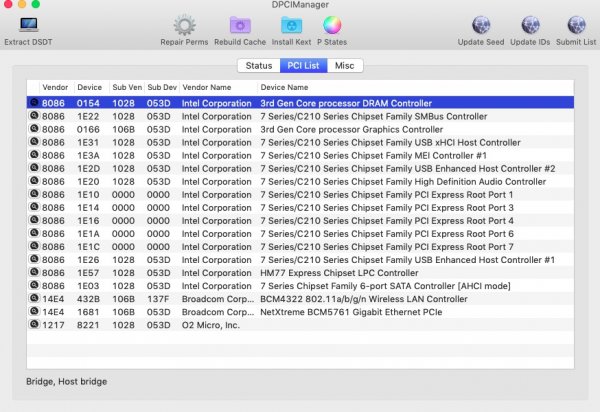The height and width of the screenshot is (412, 600).
Task: Click magnifier icon for O2 Micro row
Action: [34, 324]
